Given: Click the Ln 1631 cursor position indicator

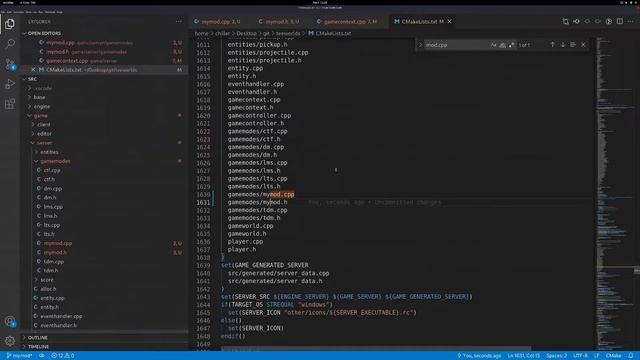Looking at the screenshot, I should 524,356.
